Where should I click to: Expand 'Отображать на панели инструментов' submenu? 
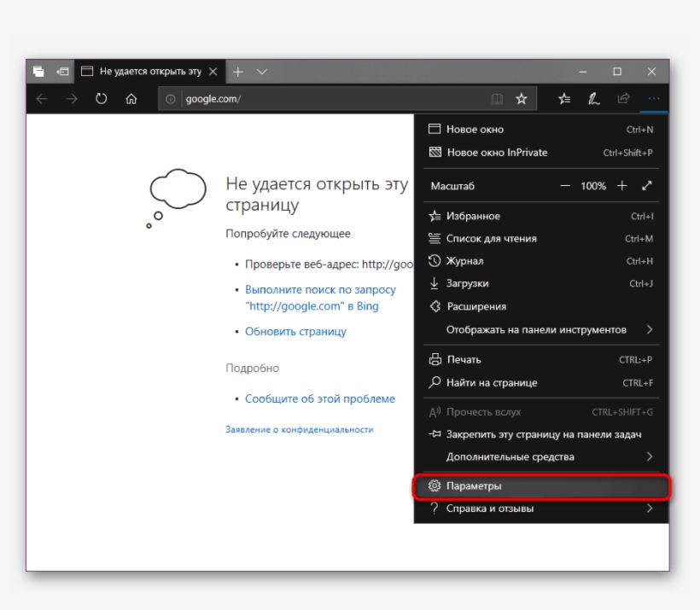[x=541, y=330]
